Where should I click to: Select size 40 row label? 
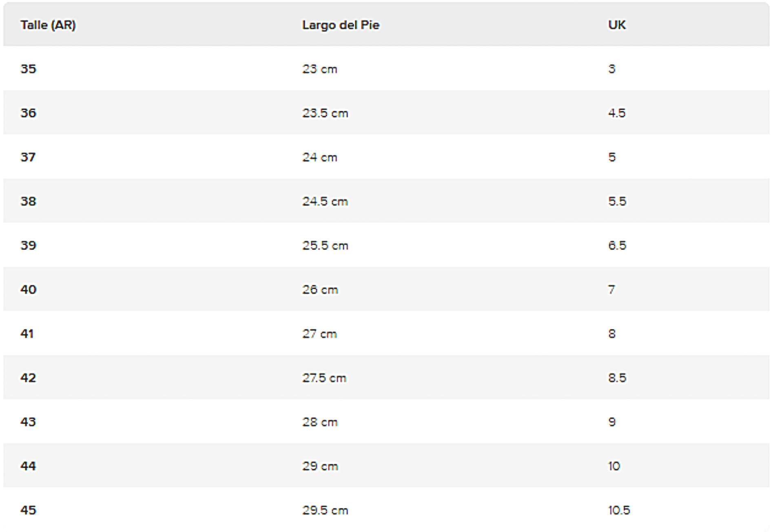pos(28,289)
